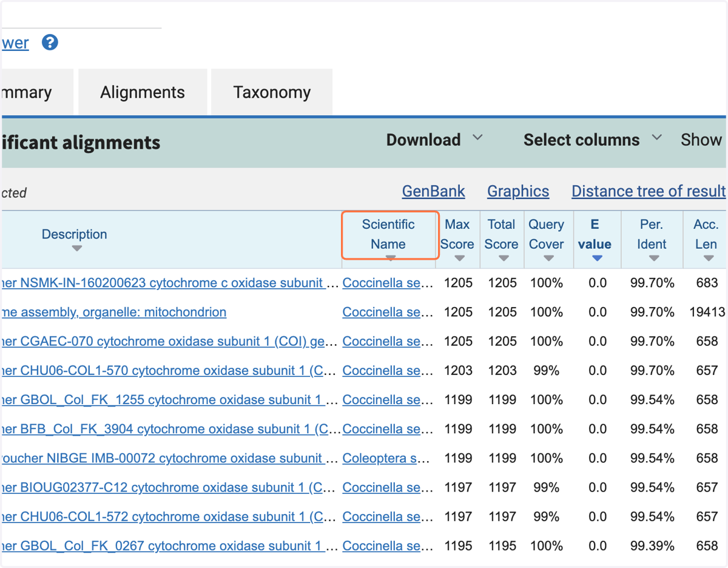
Task: Sort by Total Score arrow
Action: (504, 258)
